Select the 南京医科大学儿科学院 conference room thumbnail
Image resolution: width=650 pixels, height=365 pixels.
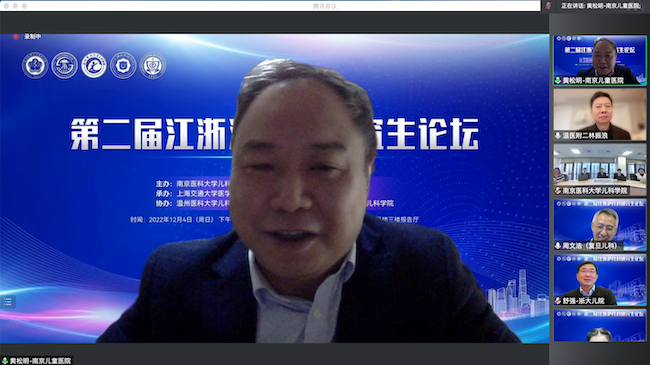coord(600,170)
